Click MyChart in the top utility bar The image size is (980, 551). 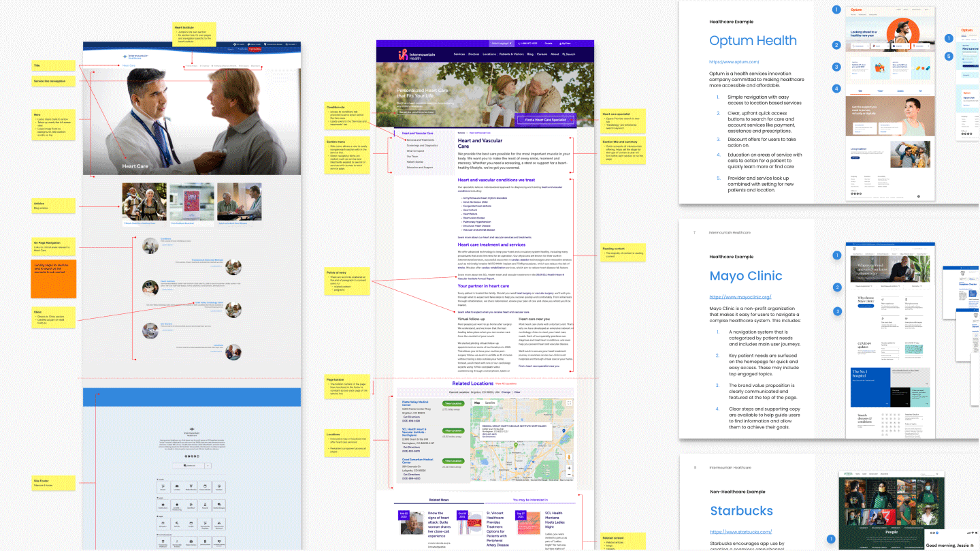[566, 43]
